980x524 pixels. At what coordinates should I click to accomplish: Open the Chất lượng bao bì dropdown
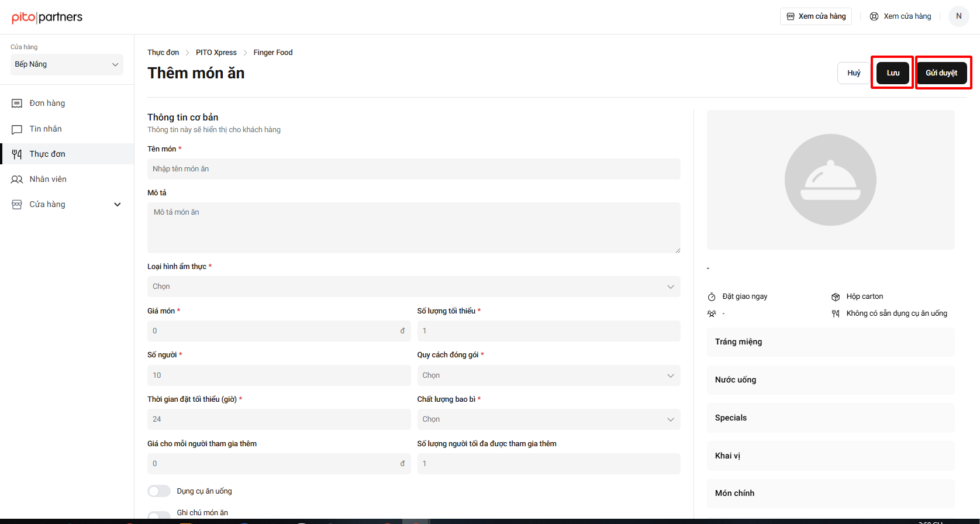[x=549, y=419]
